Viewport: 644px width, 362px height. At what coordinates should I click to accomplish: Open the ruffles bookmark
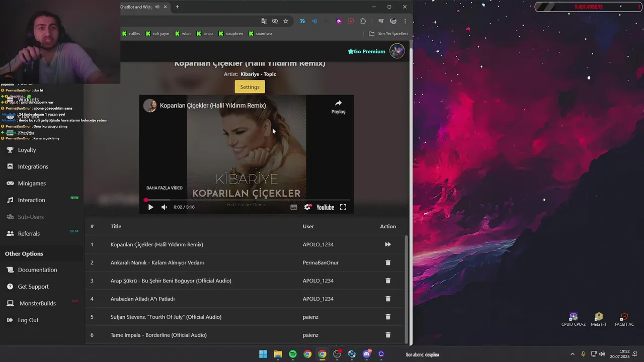[x=131, y=34]
